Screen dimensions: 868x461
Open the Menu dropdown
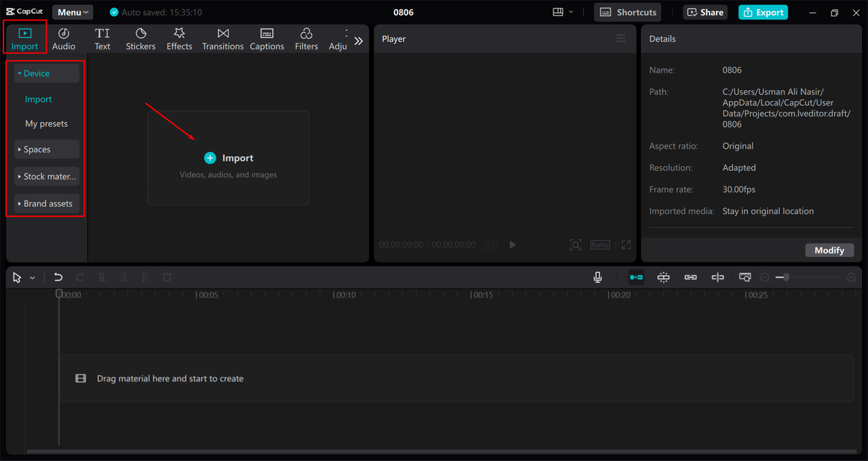(x=73, y=12)
